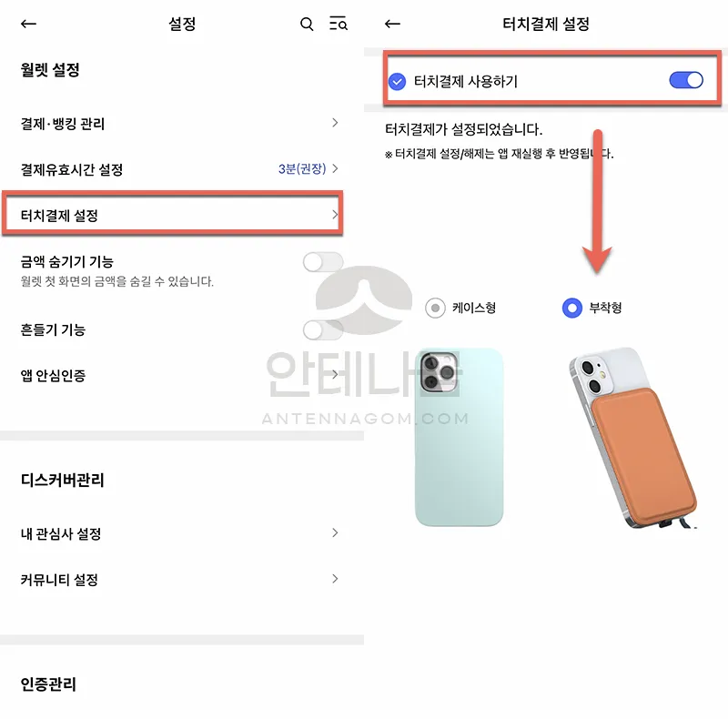Open search with the magnifier icon
This screenshot has width=728, height=719.
pyautogui.click(x=307, y=24)
